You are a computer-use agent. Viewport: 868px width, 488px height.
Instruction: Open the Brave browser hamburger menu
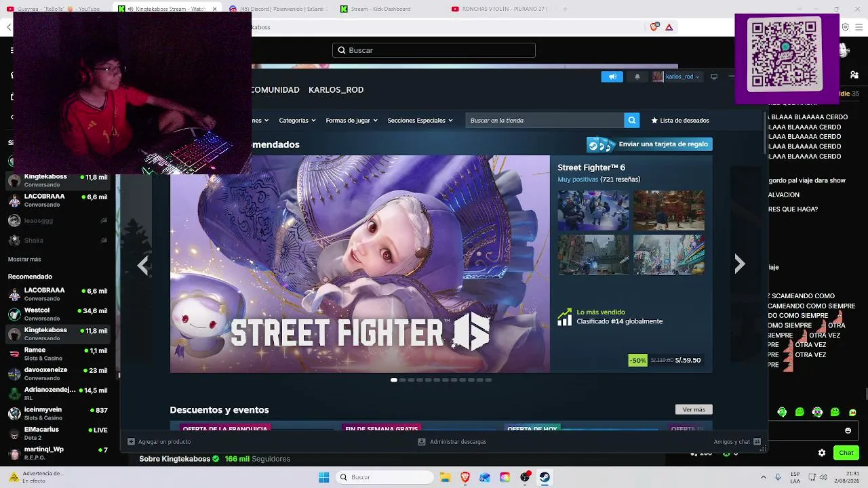(859, 27)
